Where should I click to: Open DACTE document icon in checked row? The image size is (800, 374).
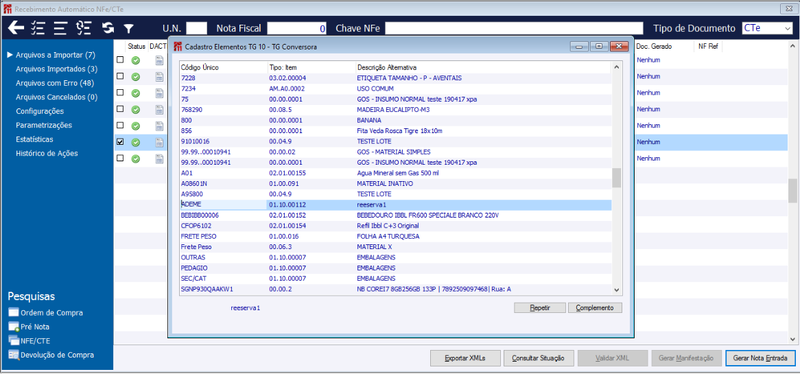click(x=160, y=142)
